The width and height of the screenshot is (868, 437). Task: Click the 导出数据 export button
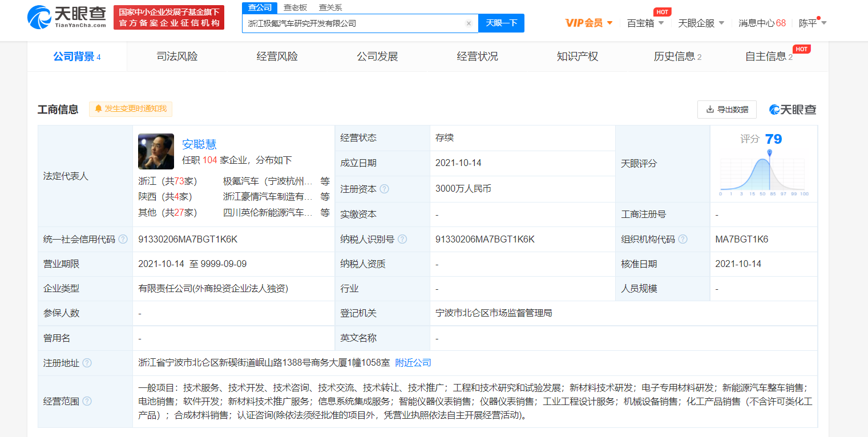(x=727, y=110)
